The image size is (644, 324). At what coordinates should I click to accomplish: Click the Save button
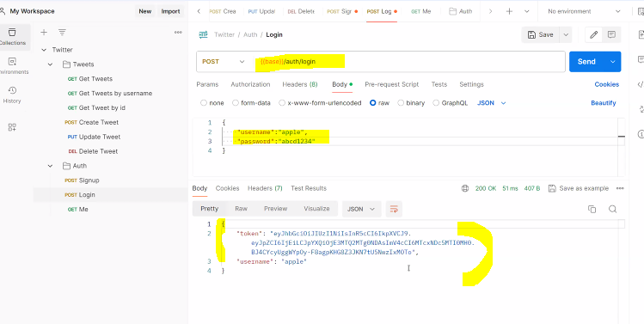[541, 35]
